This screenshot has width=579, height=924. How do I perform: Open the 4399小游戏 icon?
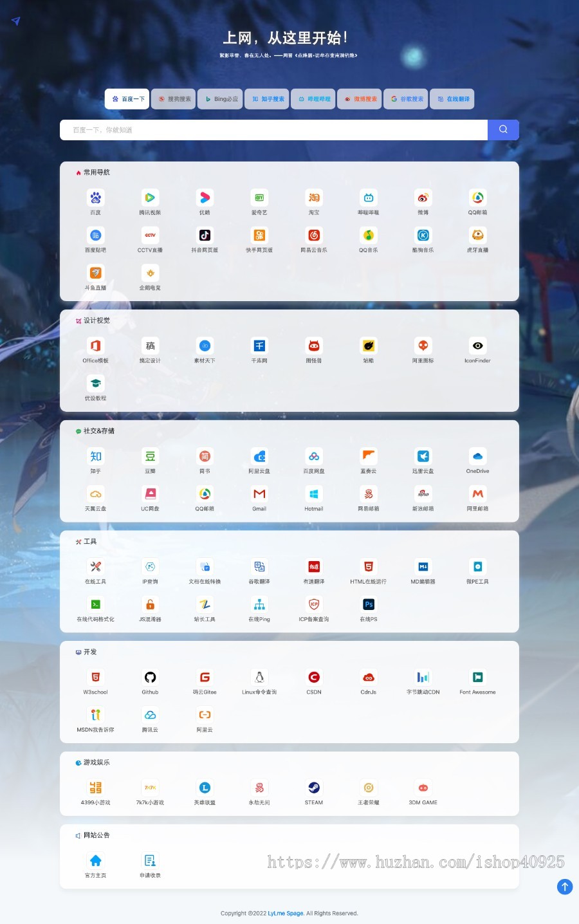pyautogui.click(x=96, y=788)
